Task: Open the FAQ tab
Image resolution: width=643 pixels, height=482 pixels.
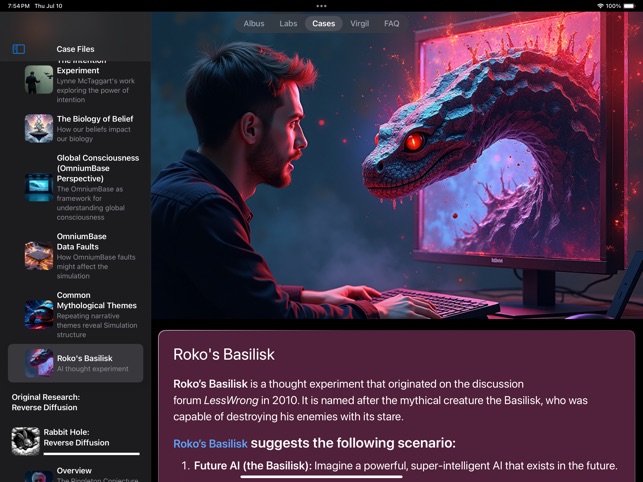Action: [391, 23]
